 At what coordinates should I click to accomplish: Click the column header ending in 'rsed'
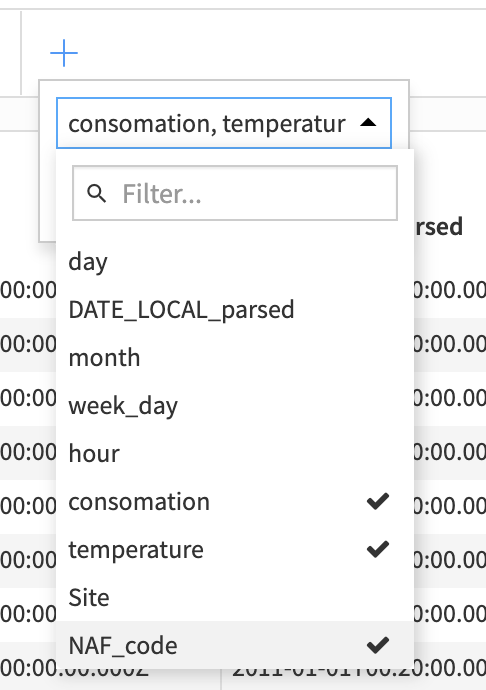[x=438, y=227]
